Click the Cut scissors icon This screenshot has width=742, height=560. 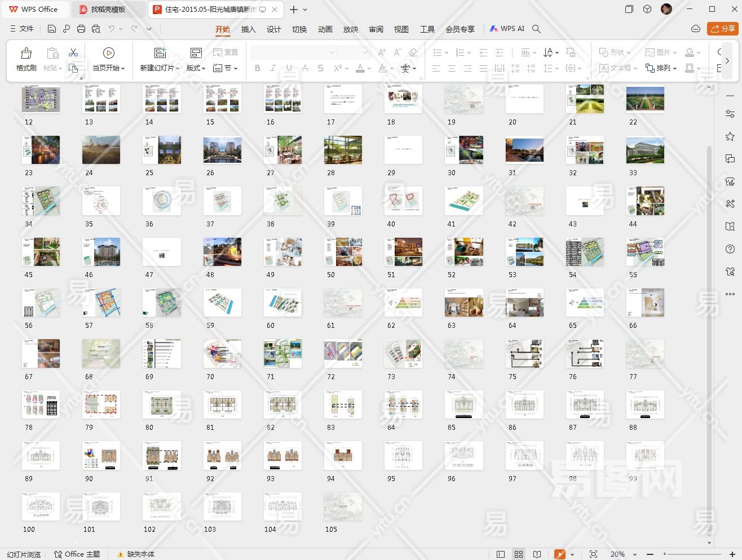(73, 52)
